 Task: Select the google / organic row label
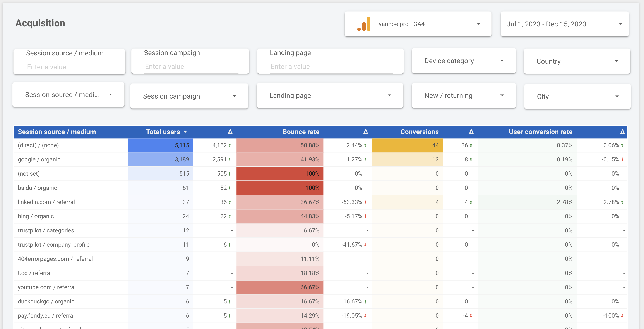click(x=39, y=159)
